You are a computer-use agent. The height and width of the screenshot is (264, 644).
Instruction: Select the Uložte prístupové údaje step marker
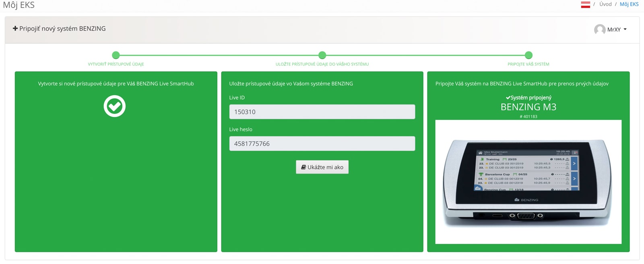point(322,55)
